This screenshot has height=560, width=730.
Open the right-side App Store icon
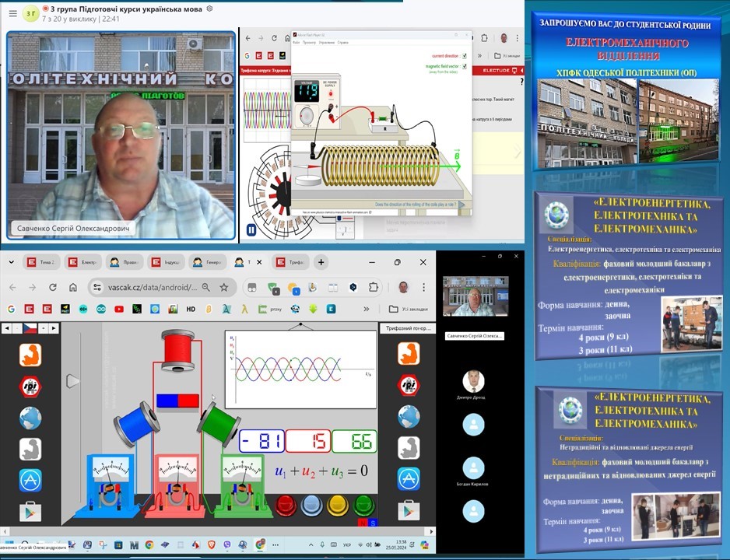(x=409, y=478)
